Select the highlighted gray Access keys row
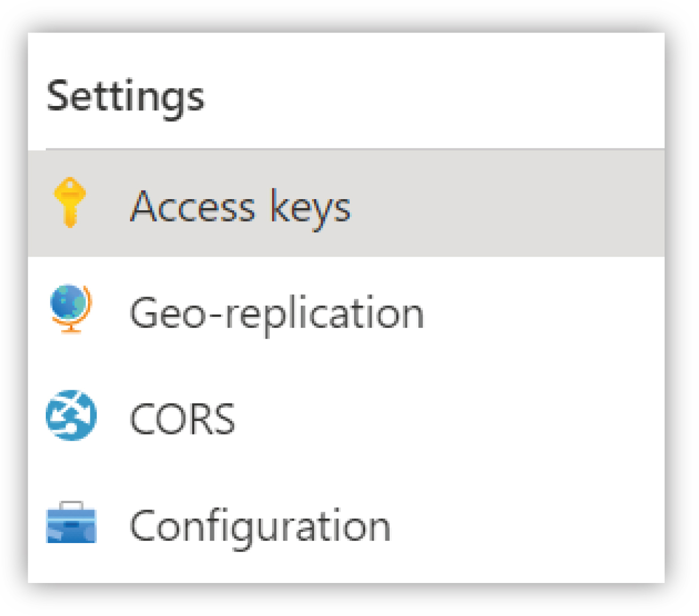This screenshot has height=616, width=699. pyautogui.click(x=346, y=203)
